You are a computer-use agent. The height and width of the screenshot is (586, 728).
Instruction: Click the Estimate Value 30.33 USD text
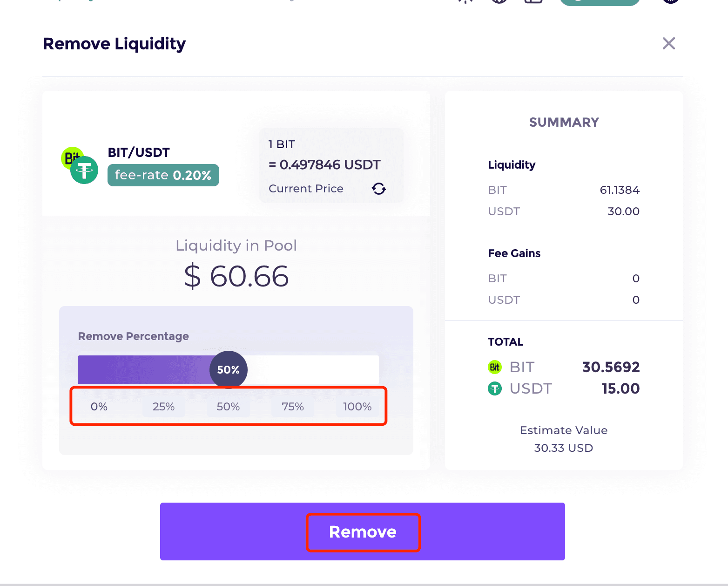(564, 439)
